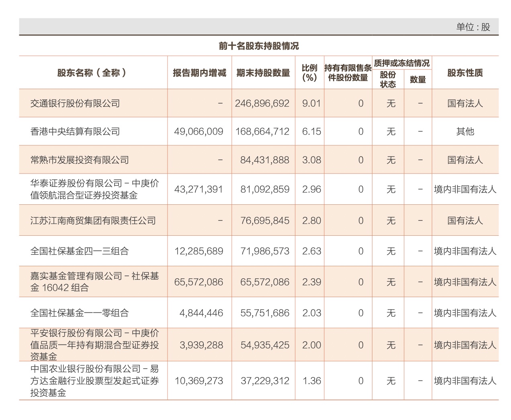The width and height of the screenshot is (511, 420).
Task: Click change value 10,369,273
Action: (x=198, y=381)
